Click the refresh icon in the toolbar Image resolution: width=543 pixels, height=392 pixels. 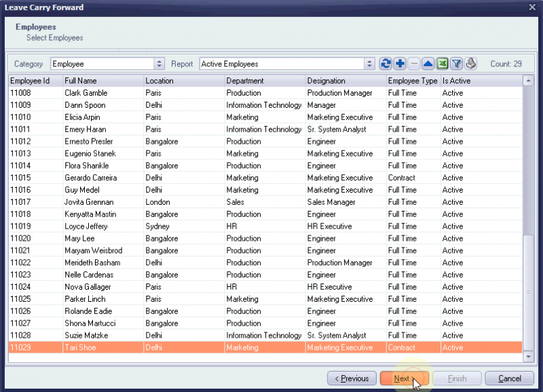[x=386, y=64]
